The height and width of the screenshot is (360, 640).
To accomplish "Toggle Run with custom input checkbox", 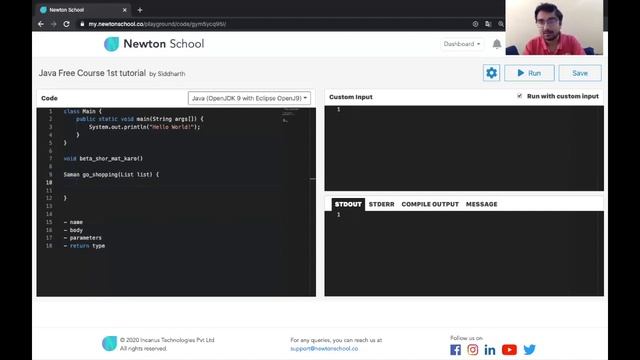I will tap(519, 96).
